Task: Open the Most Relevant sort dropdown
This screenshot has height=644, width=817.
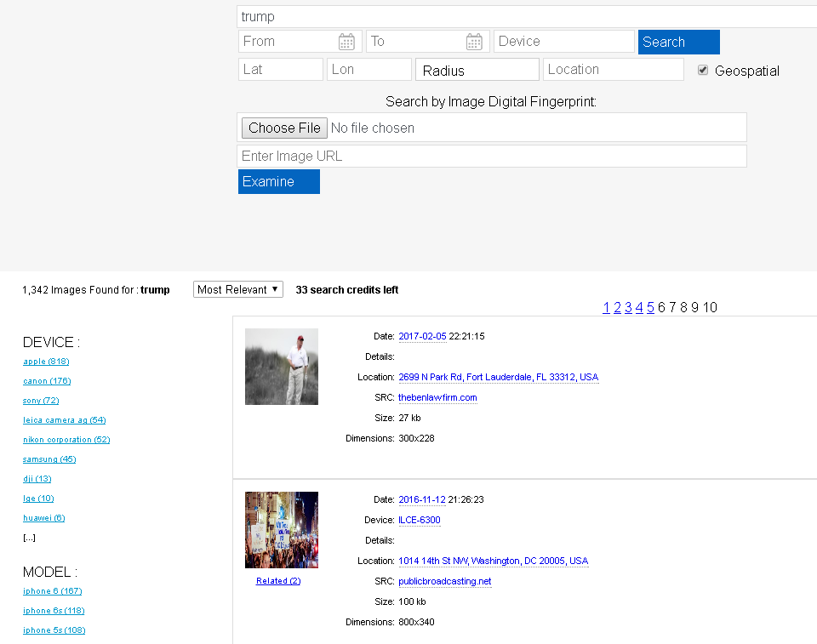Action: click(237, 289)
